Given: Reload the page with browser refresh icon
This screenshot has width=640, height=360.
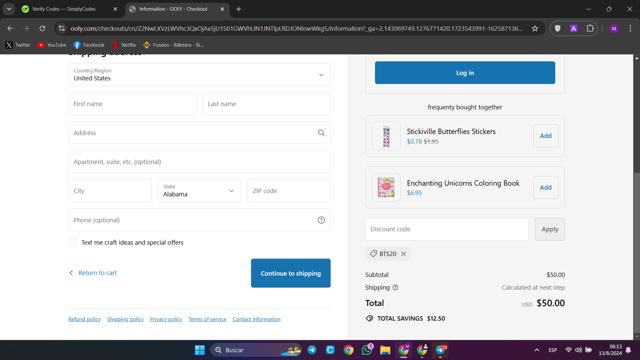Looking at the screenshot, I should click(42, 29).
